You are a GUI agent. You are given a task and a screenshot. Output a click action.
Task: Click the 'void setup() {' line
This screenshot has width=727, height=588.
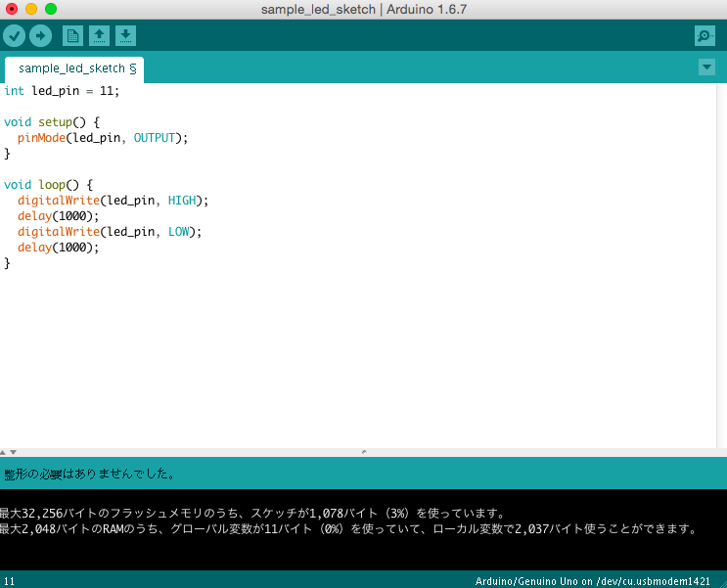click(52, 122)
